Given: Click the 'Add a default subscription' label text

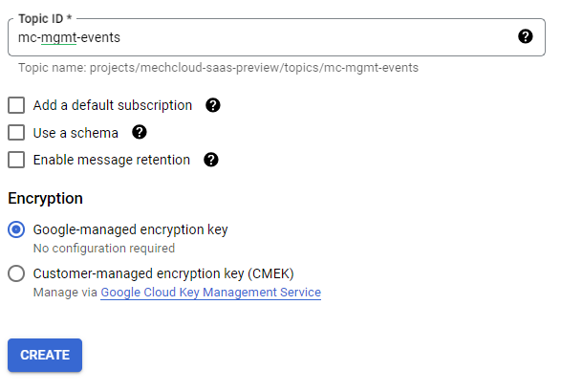Looking at the screenshot, I should click(113, 105).
